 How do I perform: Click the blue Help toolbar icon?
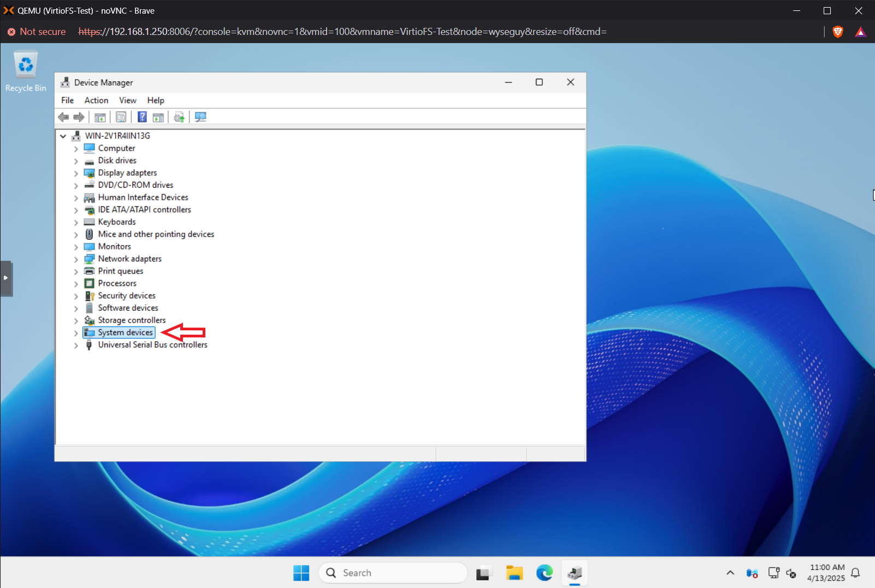(x=142, y=117)
